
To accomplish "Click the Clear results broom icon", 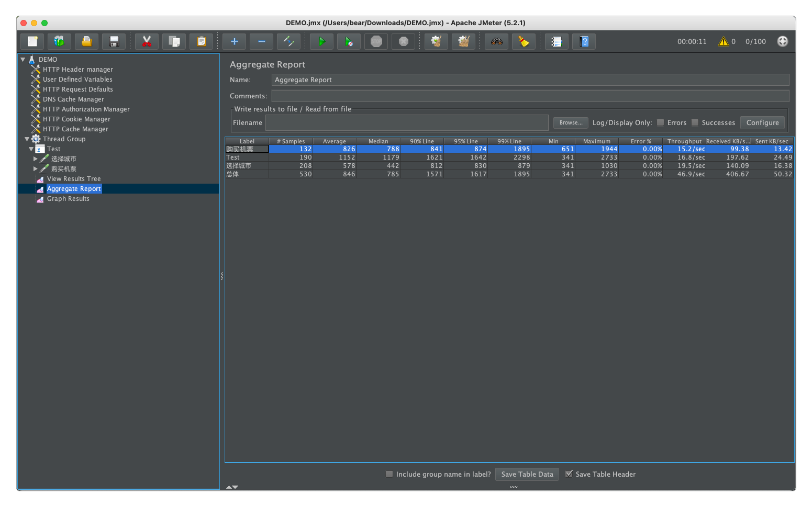I will point(437,41).
